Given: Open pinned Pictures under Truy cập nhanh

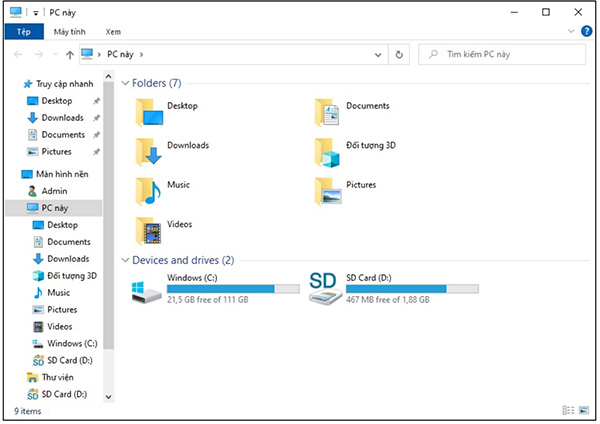Looking at the screenshot, I should point(49,152).
